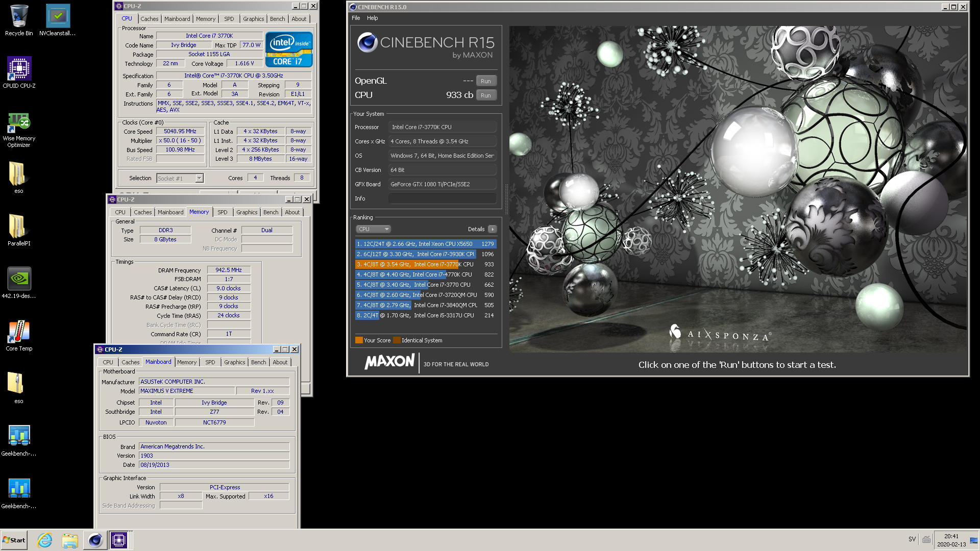Click the orange Your Score legend swatch
The image size is (980, 551).
point(359,340)
